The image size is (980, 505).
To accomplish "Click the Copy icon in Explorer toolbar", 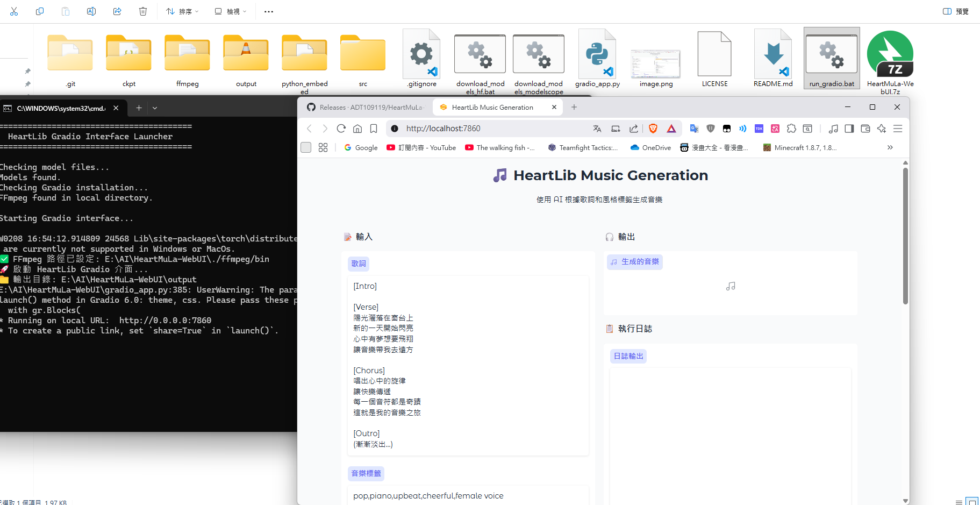I will [40, 11].
